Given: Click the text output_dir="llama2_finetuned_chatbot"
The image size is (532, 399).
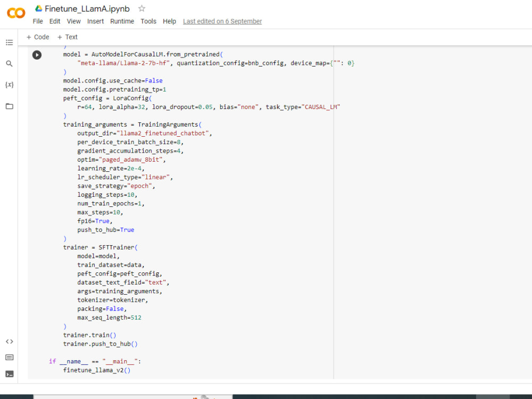Looking at the screenshot, I should click(x=143, y=134).
